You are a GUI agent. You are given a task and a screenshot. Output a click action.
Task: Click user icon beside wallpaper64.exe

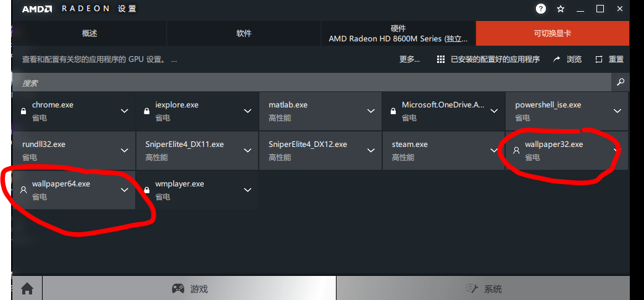click(23, 190)
